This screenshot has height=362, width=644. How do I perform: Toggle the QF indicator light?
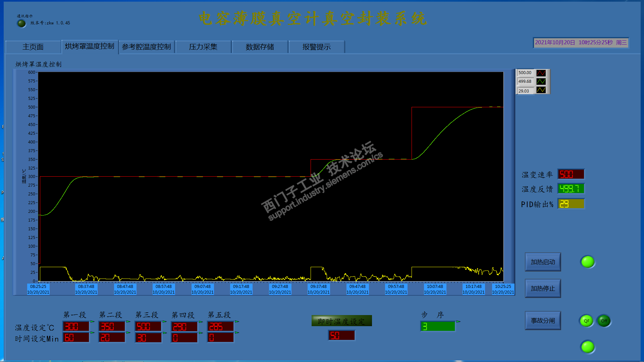[x=586, y=321]
